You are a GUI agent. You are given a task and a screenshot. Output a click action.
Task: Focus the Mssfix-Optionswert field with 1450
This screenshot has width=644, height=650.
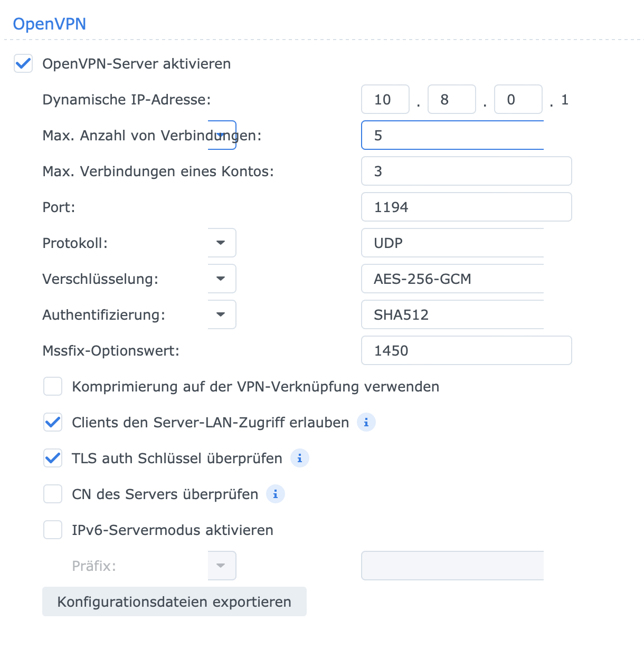coord(466,351)
